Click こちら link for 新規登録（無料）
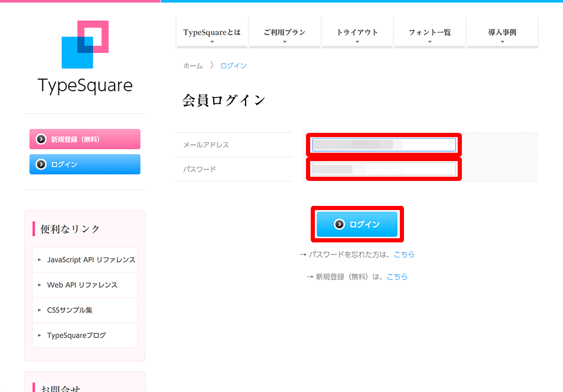Screen dimensions: 563x392 tap(397, 277)
